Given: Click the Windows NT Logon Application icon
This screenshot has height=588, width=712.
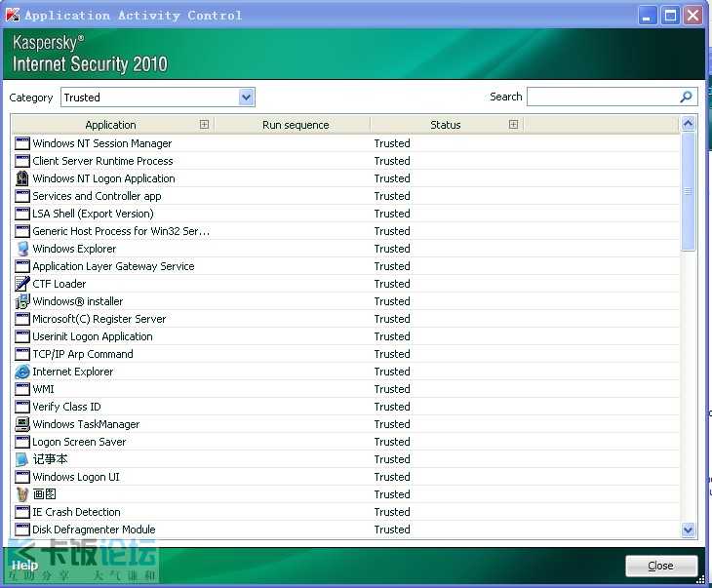Looking at the screenshot, I should 22,178.
